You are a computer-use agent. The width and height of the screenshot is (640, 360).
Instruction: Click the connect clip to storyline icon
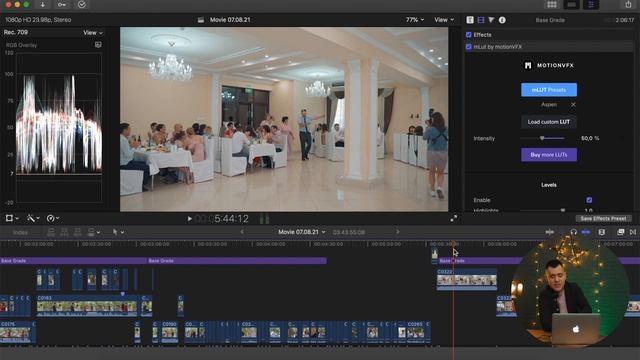tap(51, 232)
